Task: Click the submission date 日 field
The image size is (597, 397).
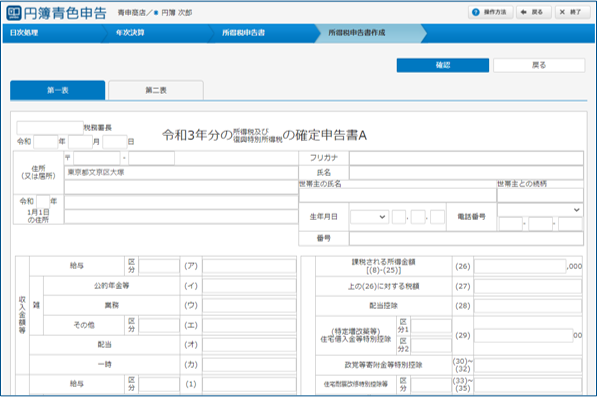Action: [115, 142]
